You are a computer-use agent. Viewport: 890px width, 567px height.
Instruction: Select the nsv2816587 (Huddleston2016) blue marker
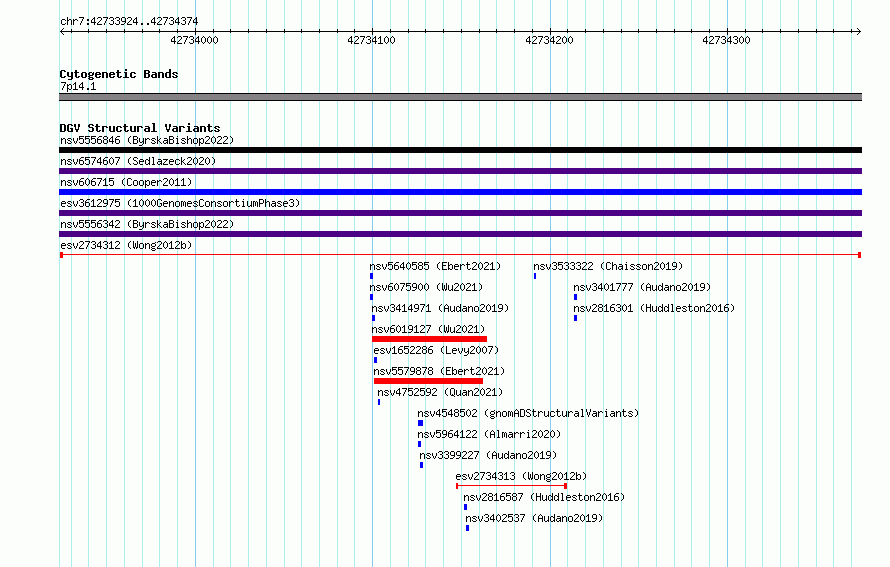pos(465,507)
